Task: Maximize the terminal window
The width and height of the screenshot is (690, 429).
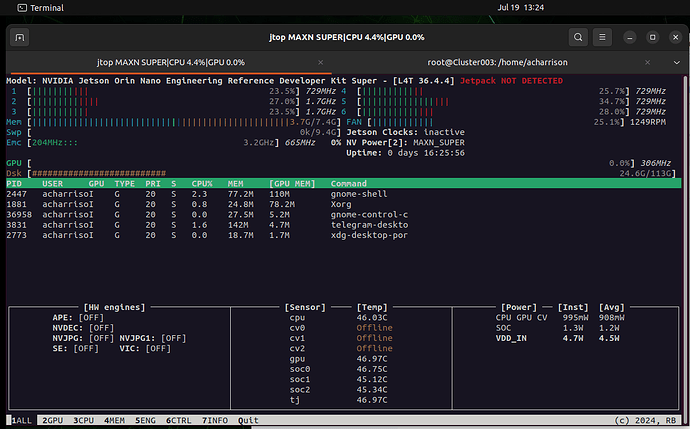Action: 653,37
